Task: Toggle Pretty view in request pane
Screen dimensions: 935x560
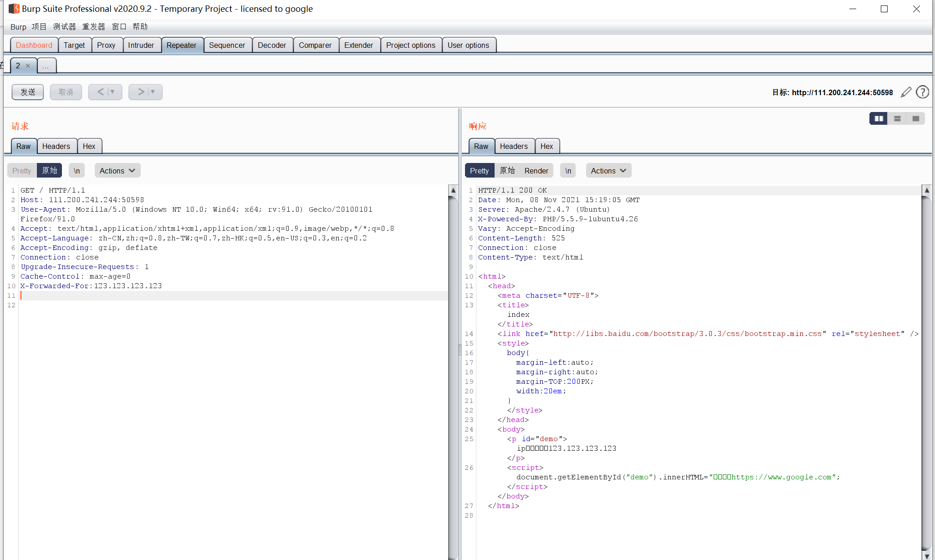Action: tap(22, 171)
